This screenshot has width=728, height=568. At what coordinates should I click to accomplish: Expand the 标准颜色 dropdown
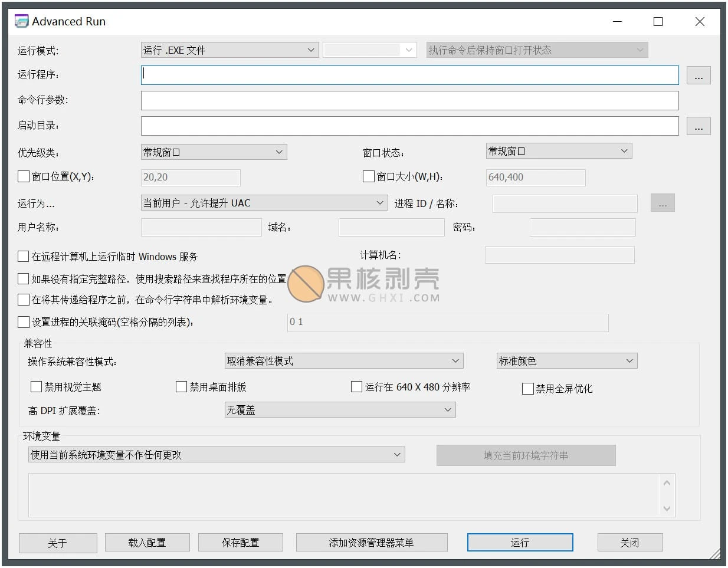click(567, 361)
